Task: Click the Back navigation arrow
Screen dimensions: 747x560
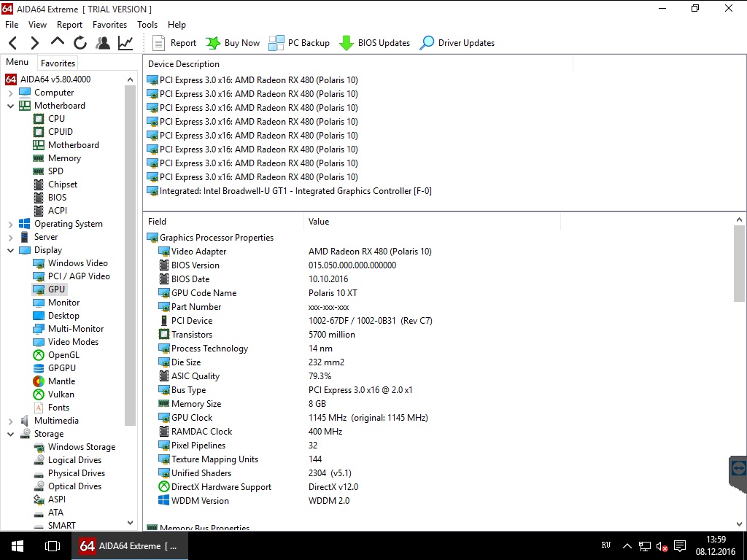Action: [13, 43]
